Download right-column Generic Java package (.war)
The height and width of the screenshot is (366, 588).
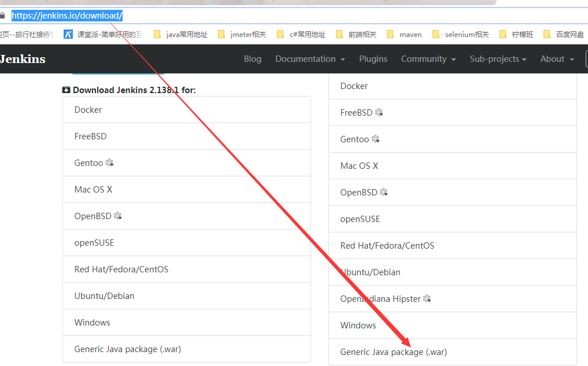coord(453,352)
